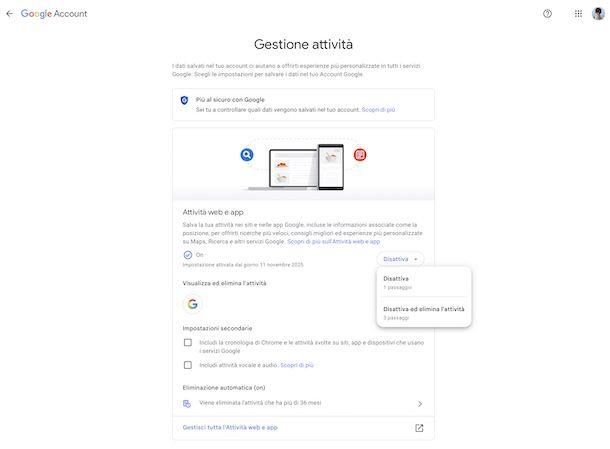The image size is (610, 449).
Task: Expand the auto-delete chevron arrow
Action: coord(420,403)
